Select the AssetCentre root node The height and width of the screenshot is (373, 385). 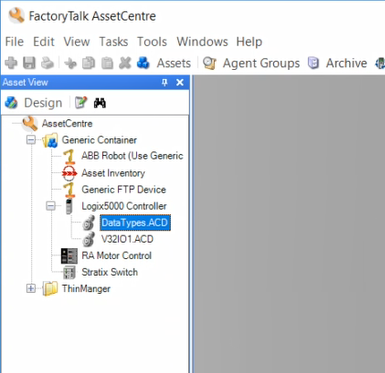pyautogui.click(x=67, y=124)
